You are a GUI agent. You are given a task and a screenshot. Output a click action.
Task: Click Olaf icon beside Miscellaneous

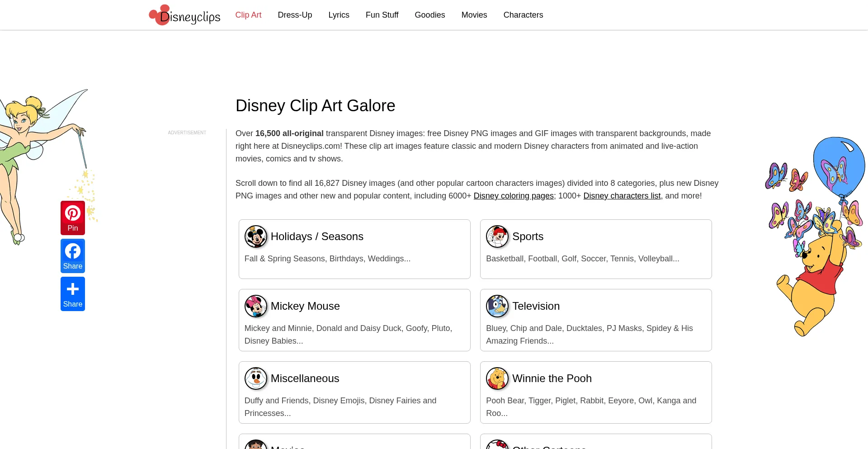[x=256, y=378]
